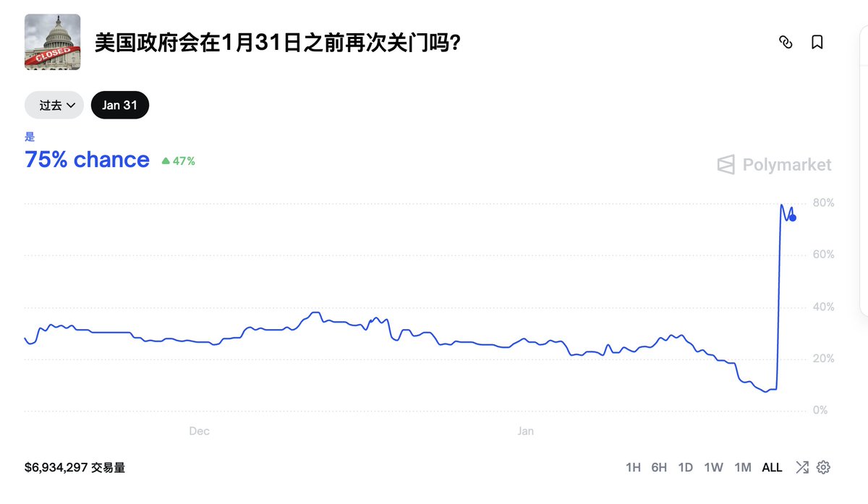
Task: Open the 过去 dropdown
Action: 54,106
